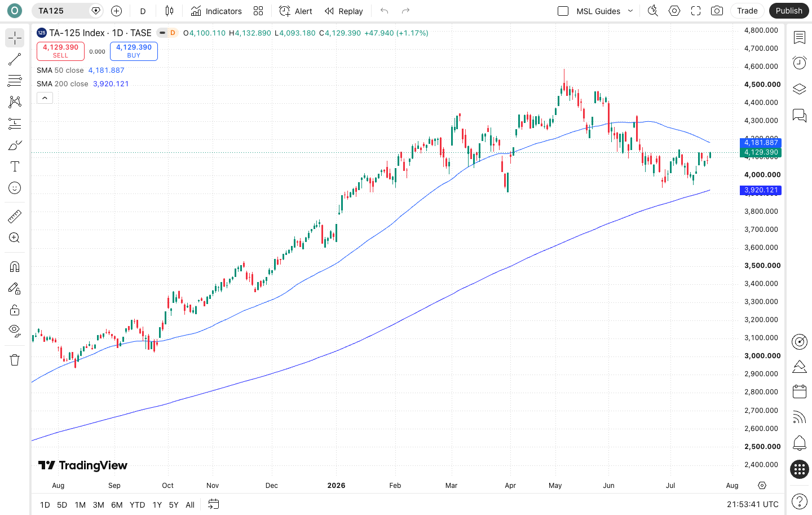Open the candlestick chart style selector
812x515 pixels.
click(x=169, y=11)
